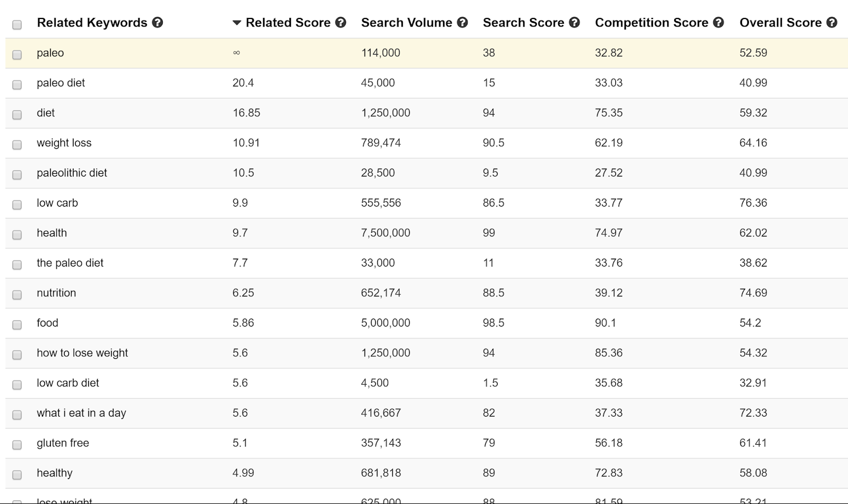The height and width of the screenshot is (504, 848).
Task: Click competition score value 90.1
Action: point(605,323)
